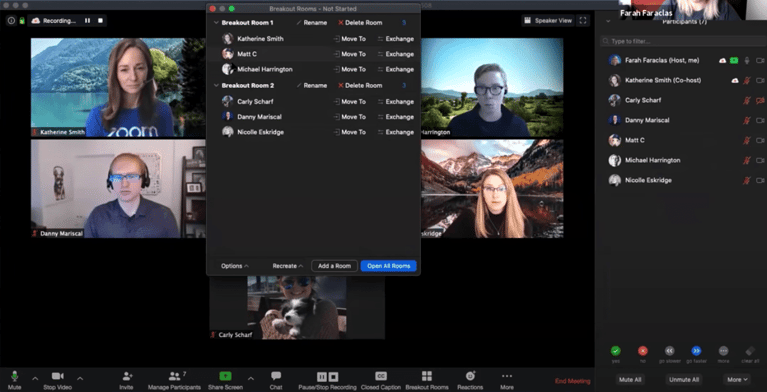Click Unmute All
Viewport: 767px width, 392px height.
click(683, 379)
